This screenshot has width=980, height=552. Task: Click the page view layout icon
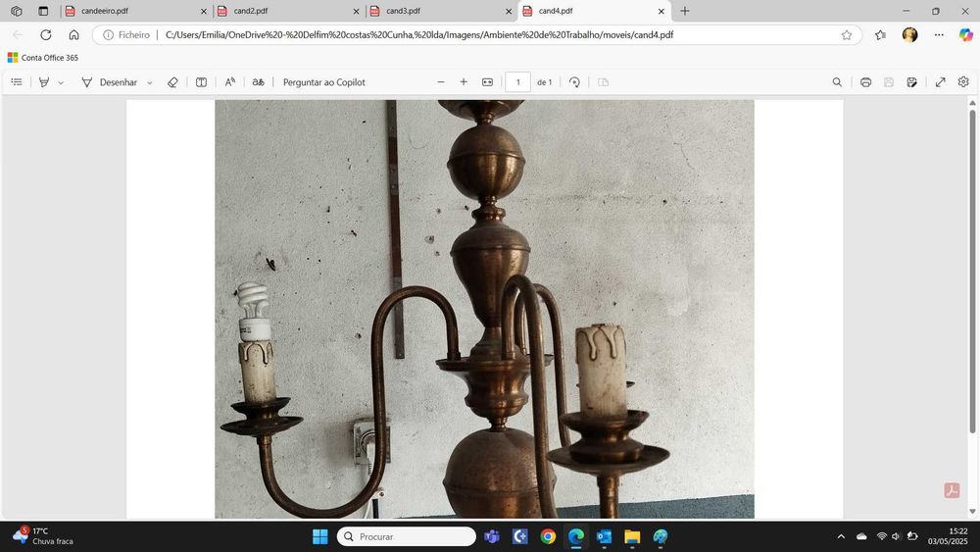coord(603,82)
